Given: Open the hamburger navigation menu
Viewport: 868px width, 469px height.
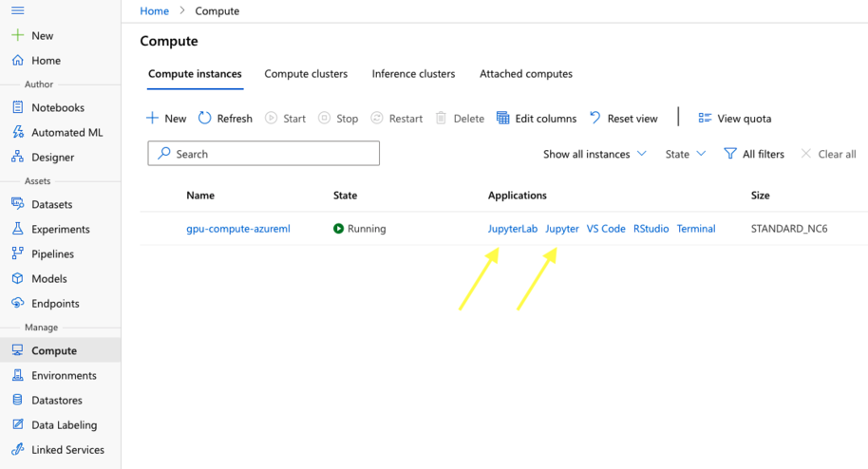Looking at the screenshot, I should tap(17, 10).
